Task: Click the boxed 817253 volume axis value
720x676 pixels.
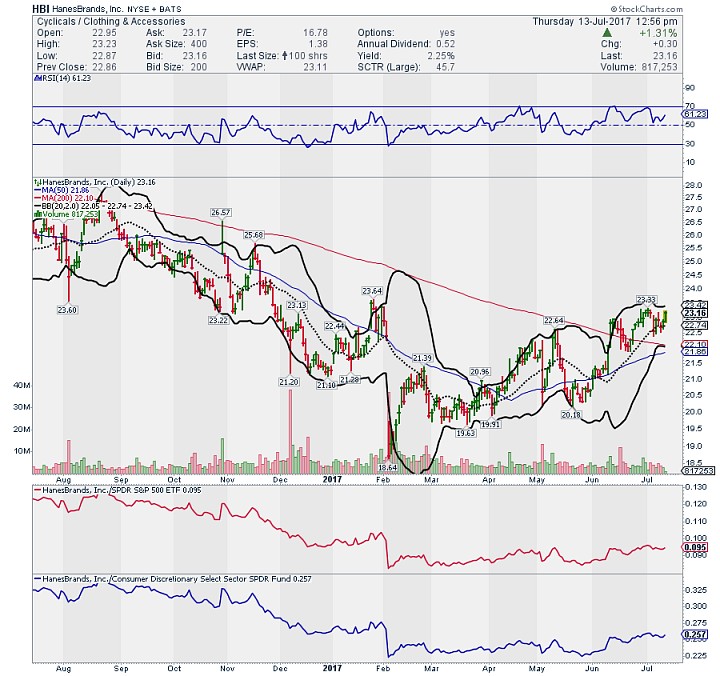Action: tap(699, 471)
